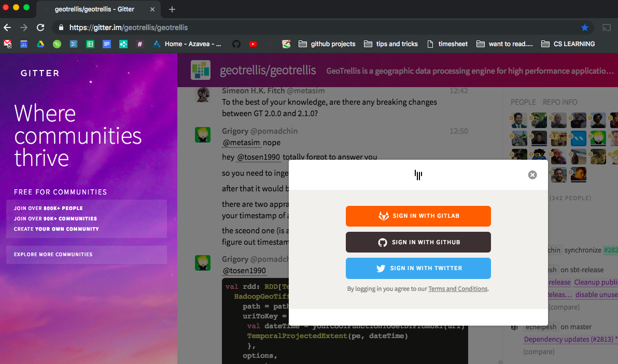
Task: Sign in with GitLab
Action: [418, 216]
